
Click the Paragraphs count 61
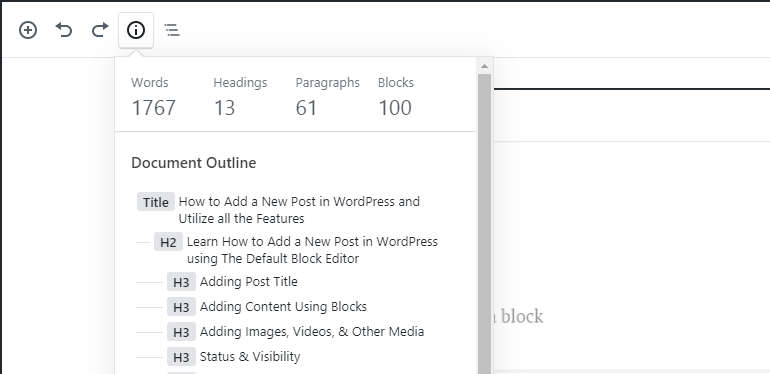click(x=306, y=108)
